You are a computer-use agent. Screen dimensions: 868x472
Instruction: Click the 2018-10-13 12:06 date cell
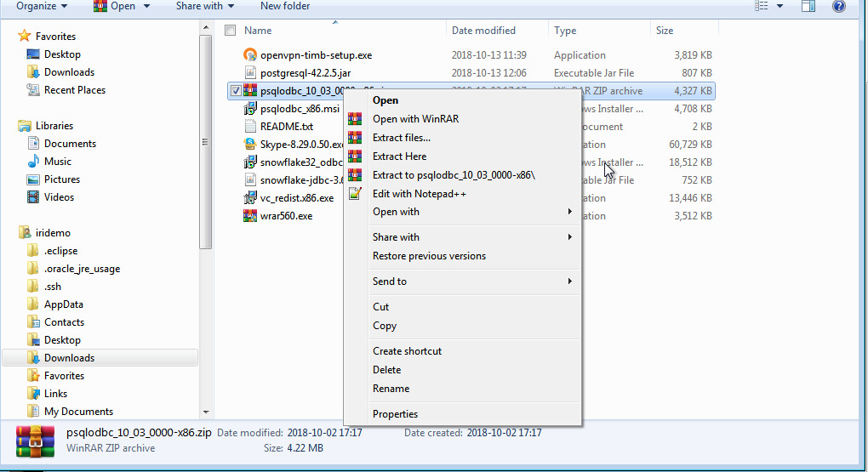(488, 73)
